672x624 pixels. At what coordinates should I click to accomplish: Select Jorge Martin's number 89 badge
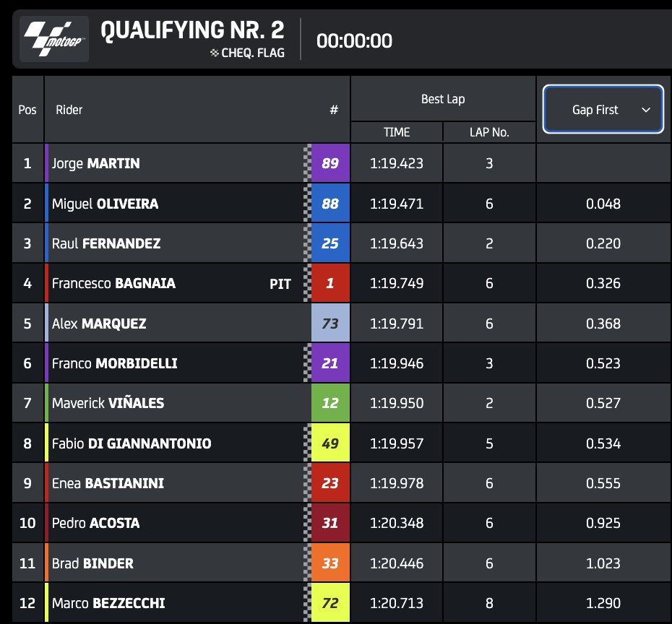(329, 163)
